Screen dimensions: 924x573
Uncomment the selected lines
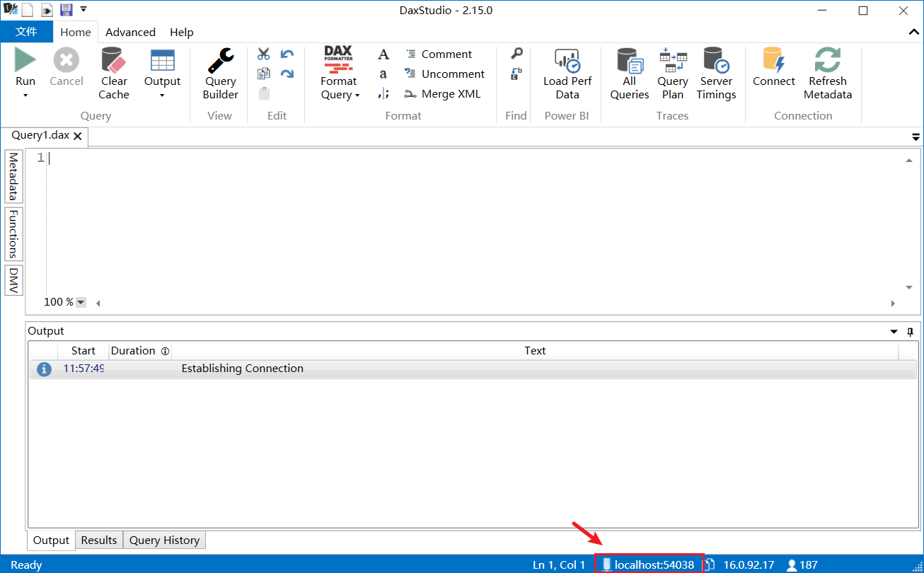coord(444,74)
